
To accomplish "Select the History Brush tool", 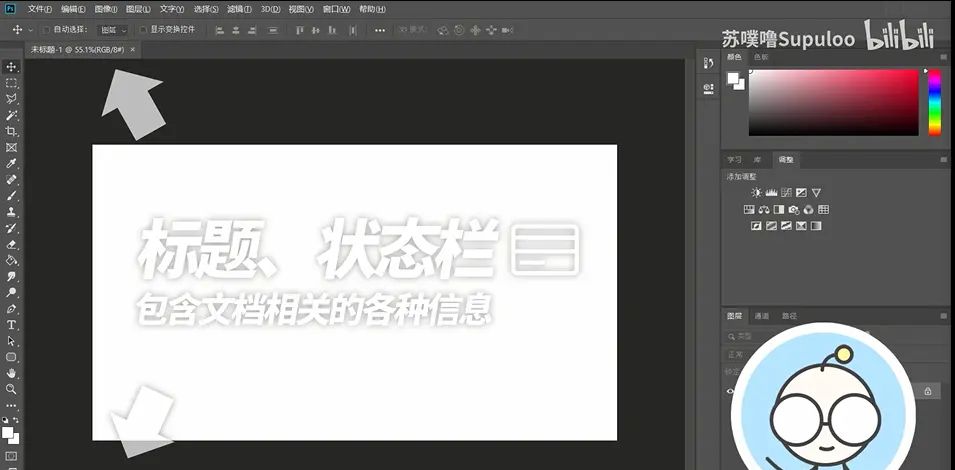I will 11,228.
